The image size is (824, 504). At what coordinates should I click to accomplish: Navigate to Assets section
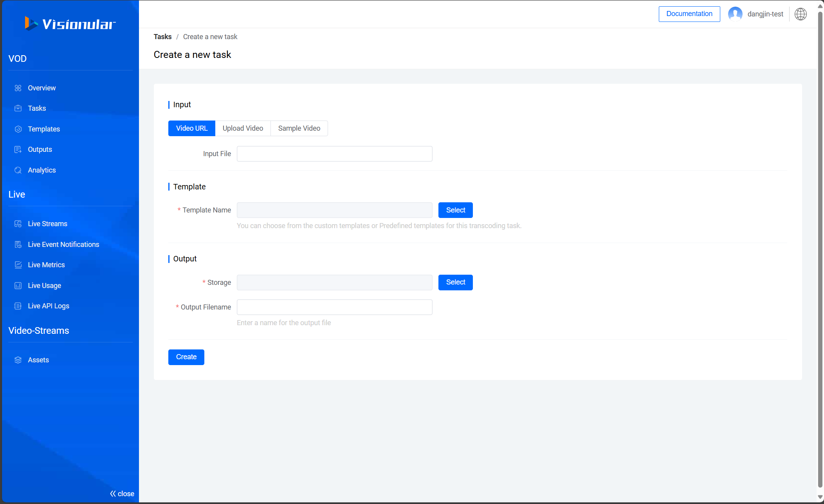click(x=38, y=359)
